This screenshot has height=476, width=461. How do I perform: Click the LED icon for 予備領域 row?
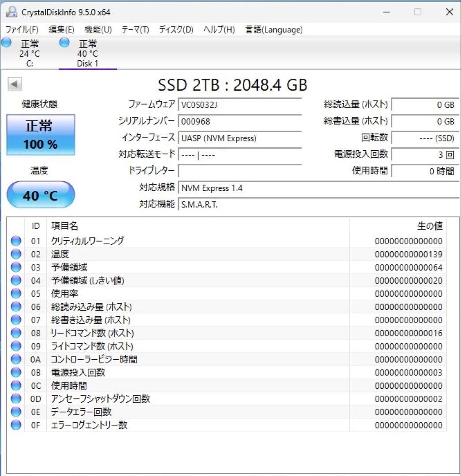15,267
